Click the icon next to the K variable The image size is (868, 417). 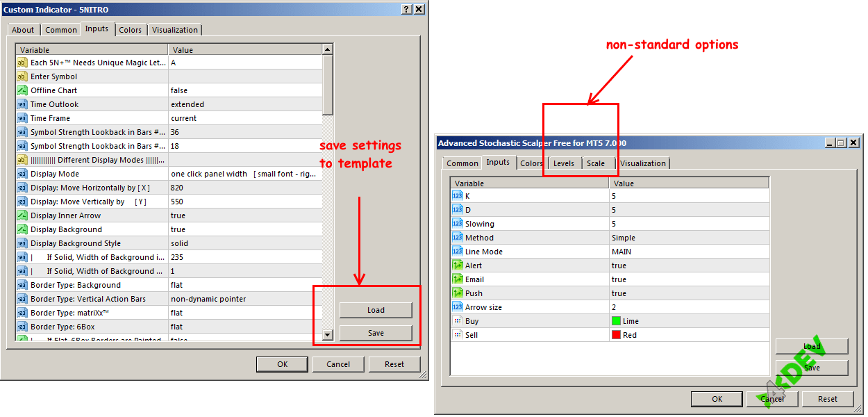(457, 196)
